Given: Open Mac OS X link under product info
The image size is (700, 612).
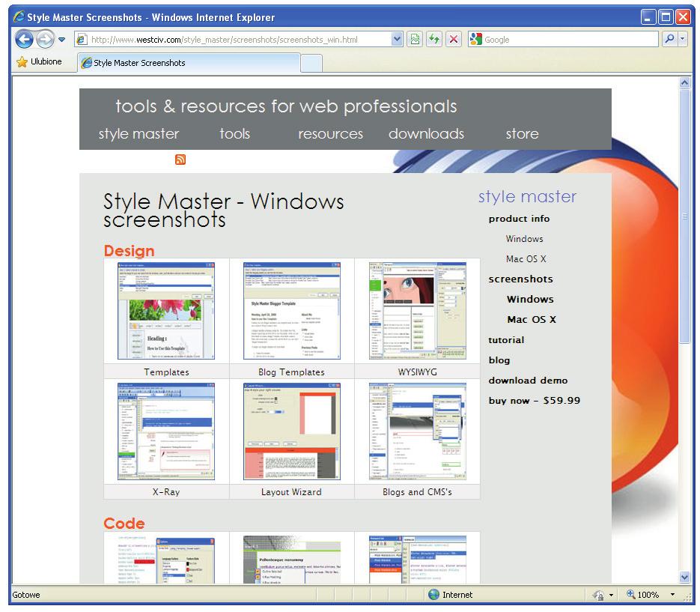Looking at the screenshot, I should 526,258.
